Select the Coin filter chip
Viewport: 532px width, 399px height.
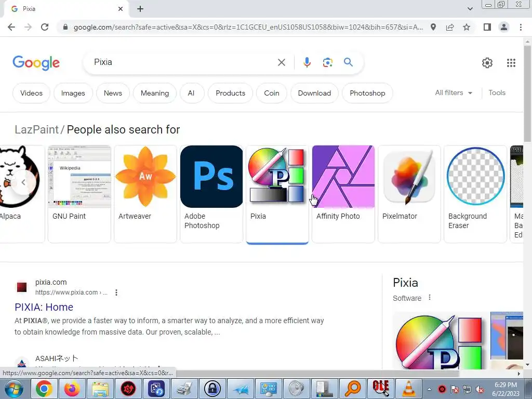pos(271,93)
